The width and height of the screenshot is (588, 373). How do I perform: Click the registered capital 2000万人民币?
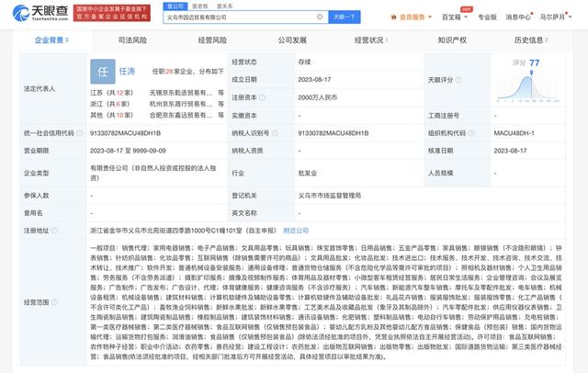point(318,97)
